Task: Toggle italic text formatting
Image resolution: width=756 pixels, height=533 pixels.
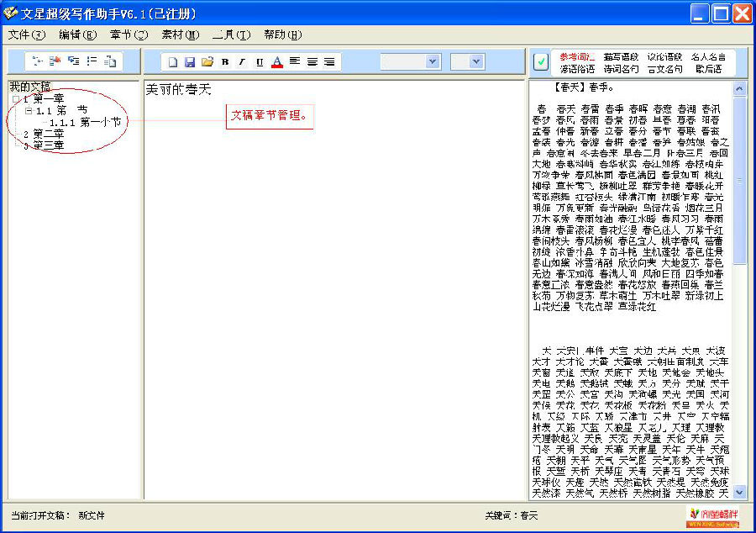Action: tap(242, 61)
